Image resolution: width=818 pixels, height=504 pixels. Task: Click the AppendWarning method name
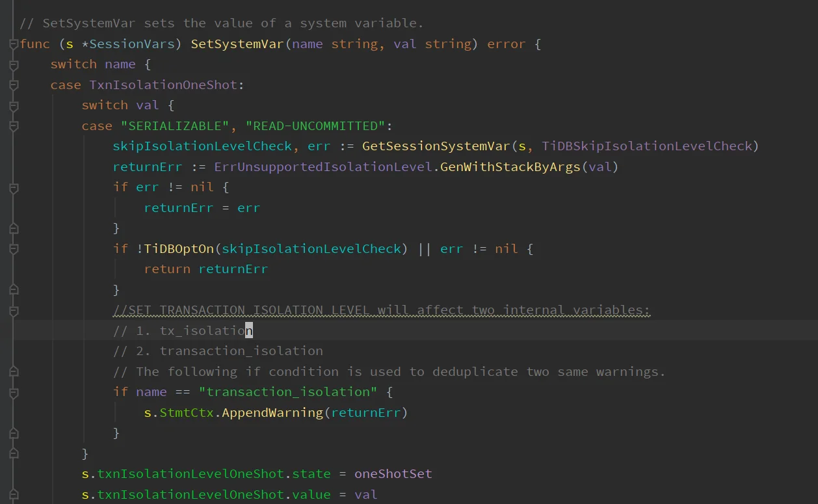(x=272, y=413)
